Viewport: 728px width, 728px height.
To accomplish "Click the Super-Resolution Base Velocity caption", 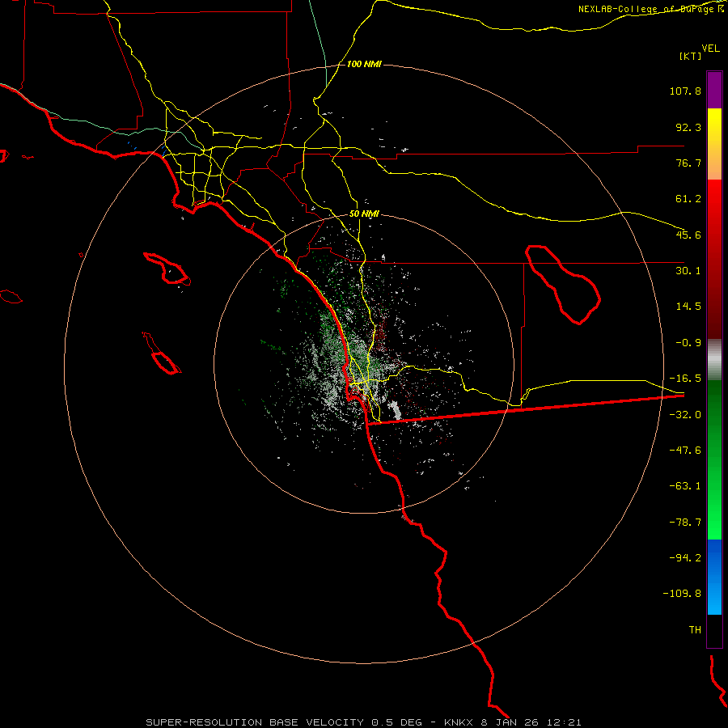I will tap(363, 722).
